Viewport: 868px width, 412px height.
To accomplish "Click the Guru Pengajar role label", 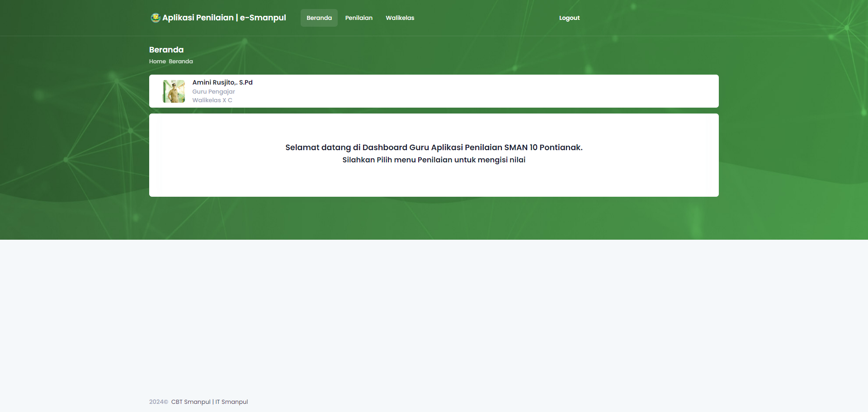I will 213,91.
